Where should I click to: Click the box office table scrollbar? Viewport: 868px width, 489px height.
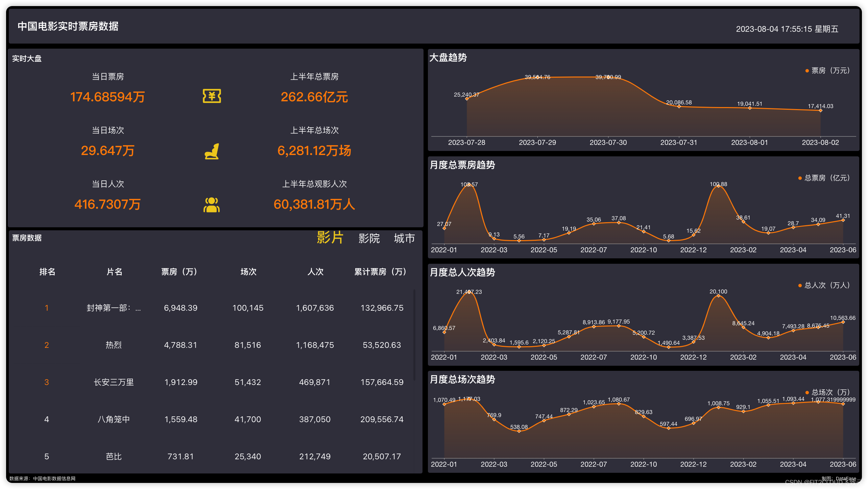click(414, 334)
